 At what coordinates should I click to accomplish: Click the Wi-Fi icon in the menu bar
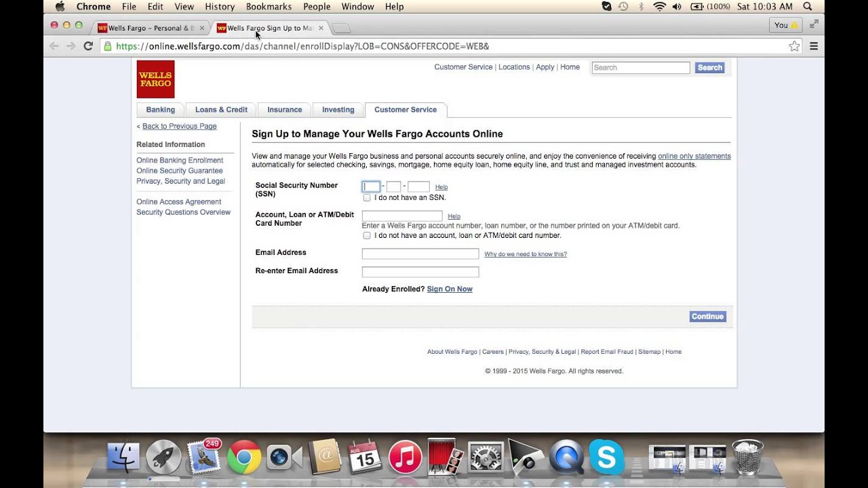(x=659, y=6)
